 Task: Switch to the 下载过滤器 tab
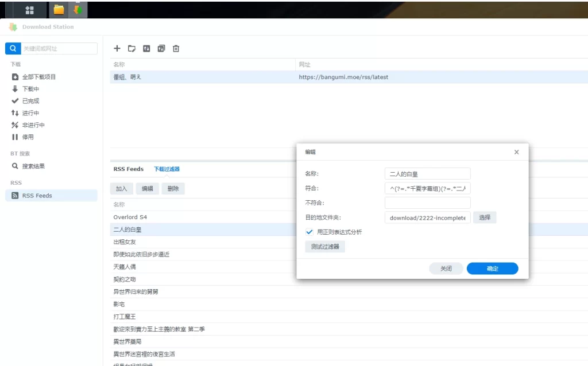point(167,169)
